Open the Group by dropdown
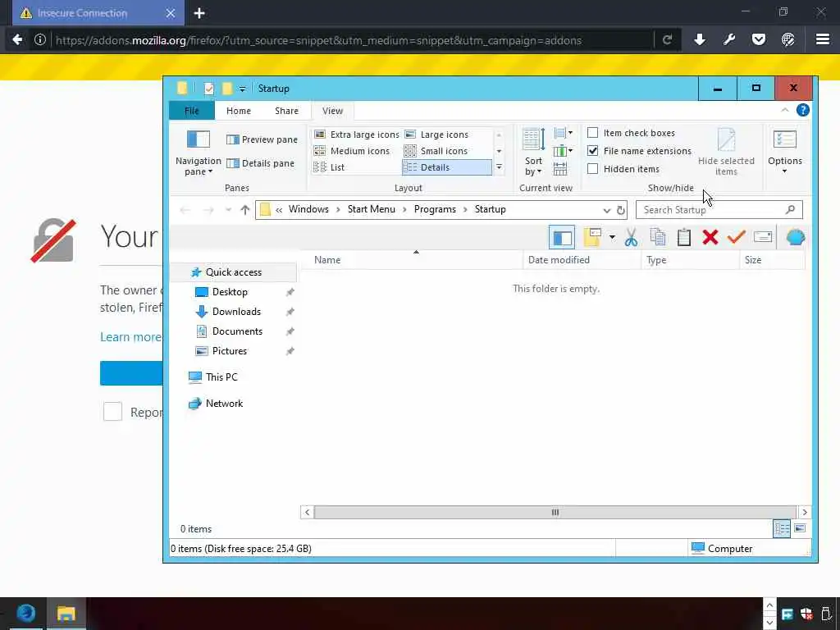840x630 pixels. [x=563, y=133]
